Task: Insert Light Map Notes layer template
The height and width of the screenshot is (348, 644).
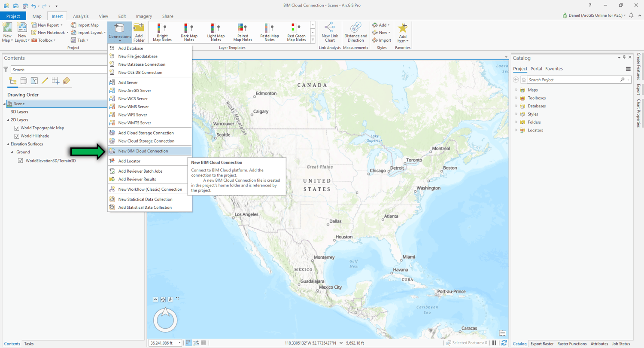Action: (x=216, y=32)
